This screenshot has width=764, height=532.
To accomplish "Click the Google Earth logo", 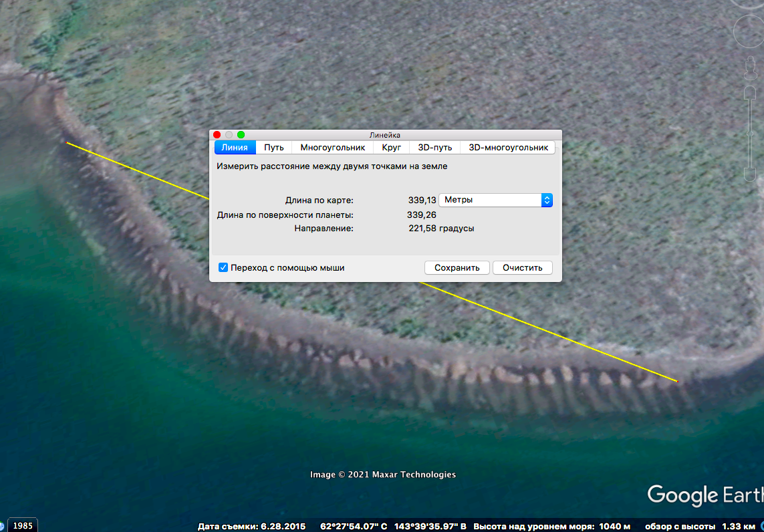I will [x=705, y=496].
